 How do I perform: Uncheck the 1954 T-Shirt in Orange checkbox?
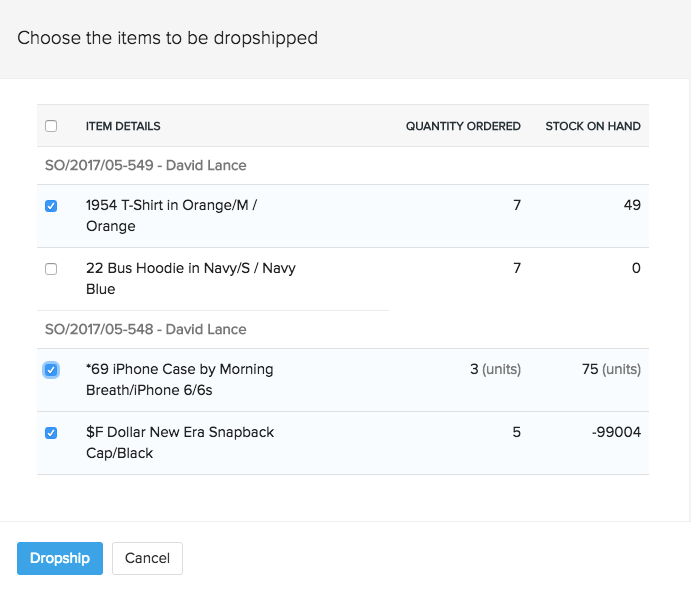(51, 206)
